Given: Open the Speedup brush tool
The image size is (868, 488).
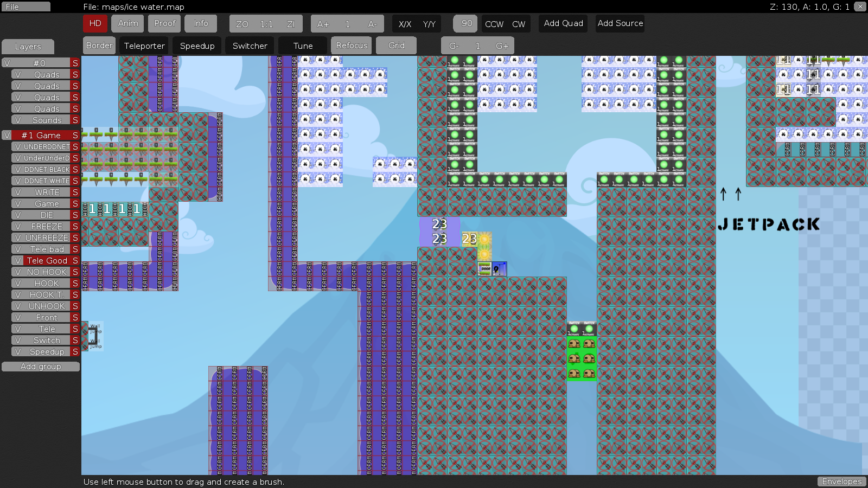Looking at the screenshot, I should coord(197,46).
